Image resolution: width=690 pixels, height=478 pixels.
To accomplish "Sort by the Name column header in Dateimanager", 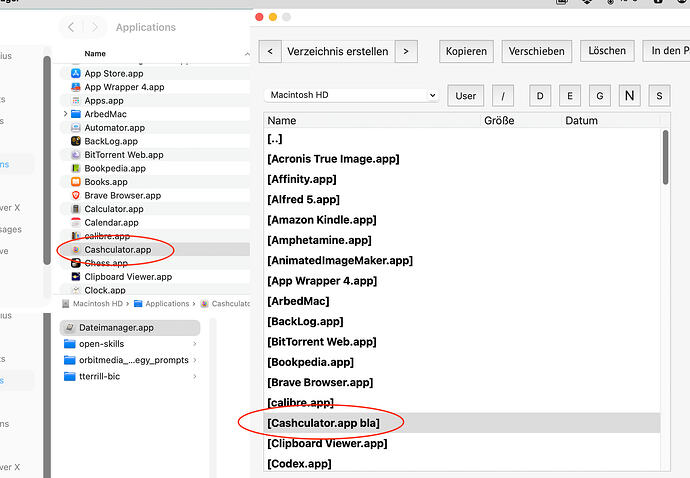I will pos(372,121).
